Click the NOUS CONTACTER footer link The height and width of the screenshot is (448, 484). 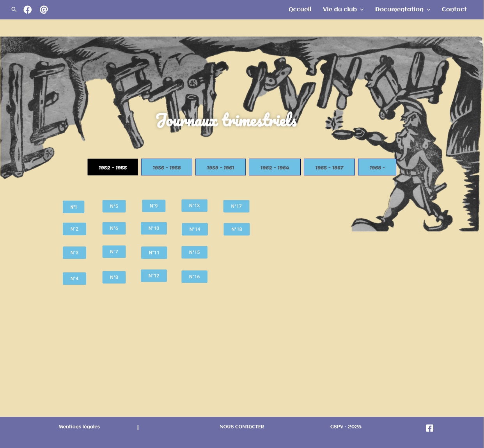click(x=242, y=427)
